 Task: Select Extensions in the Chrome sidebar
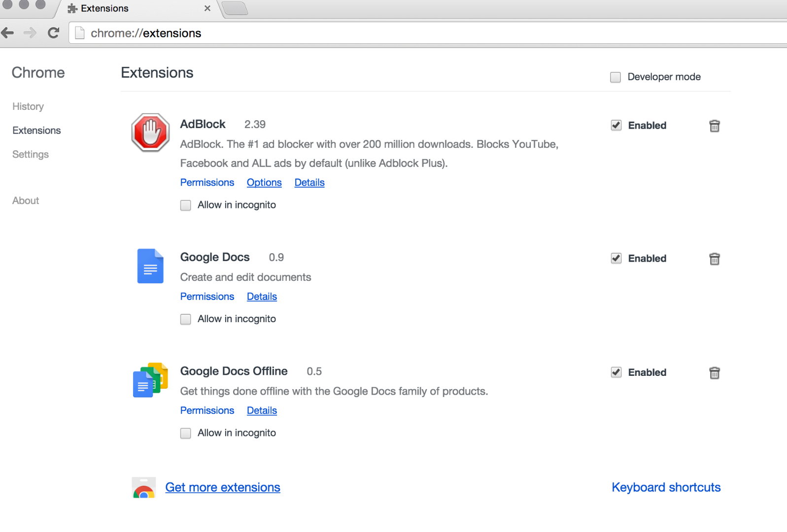[37, 131]
